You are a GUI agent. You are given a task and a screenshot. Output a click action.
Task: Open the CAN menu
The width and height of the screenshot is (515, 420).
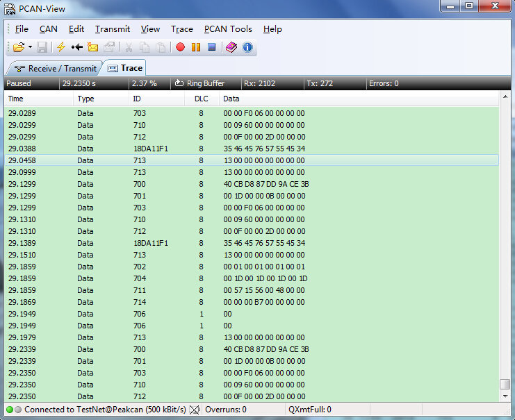[x=48, y=29]
